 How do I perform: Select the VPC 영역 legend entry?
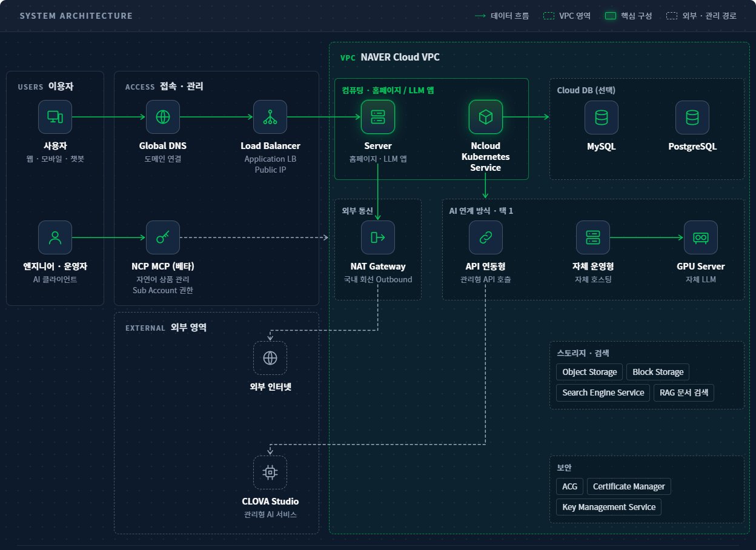coord(567,16)
